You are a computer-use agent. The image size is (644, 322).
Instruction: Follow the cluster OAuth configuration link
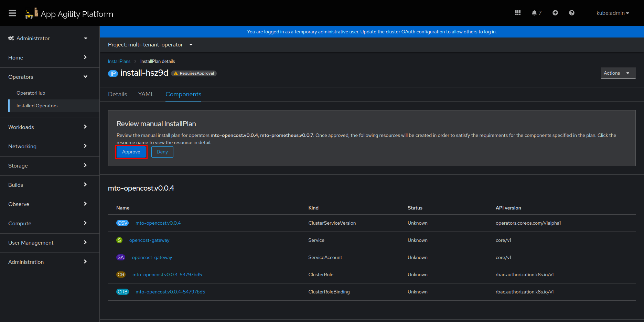pos(415,32)
